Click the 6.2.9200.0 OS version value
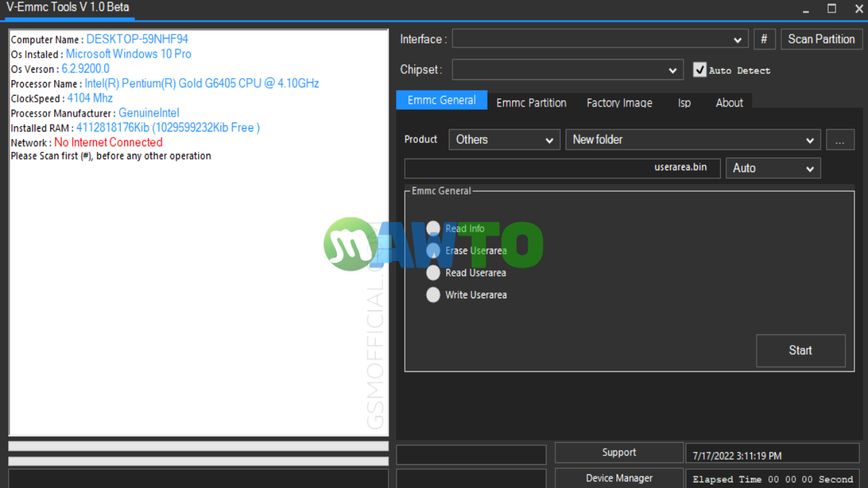The height and width of the screenshot is (488, 868). 85,69
